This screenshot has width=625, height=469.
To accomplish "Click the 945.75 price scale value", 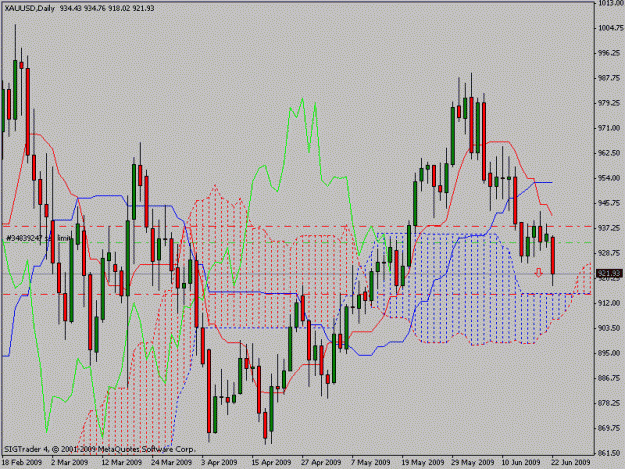I will (609, 203).
